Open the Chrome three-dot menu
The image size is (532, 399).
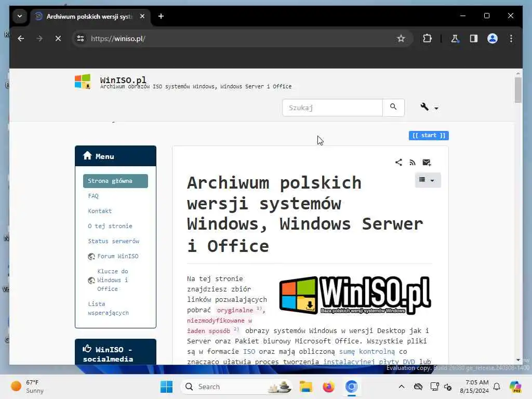[x=511, y=38]
